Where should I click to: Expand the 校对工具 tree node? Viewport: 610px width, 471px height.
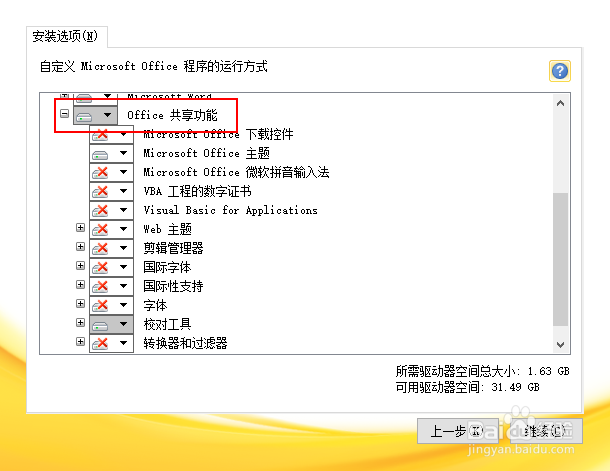[x=81, y=322]
